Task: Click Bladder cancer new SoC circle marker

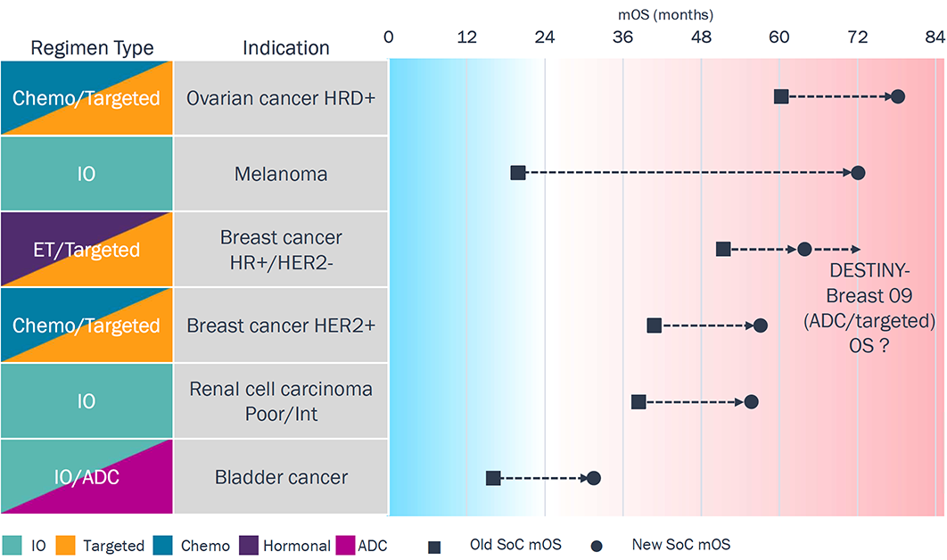Action: click(x=594, y=478)
